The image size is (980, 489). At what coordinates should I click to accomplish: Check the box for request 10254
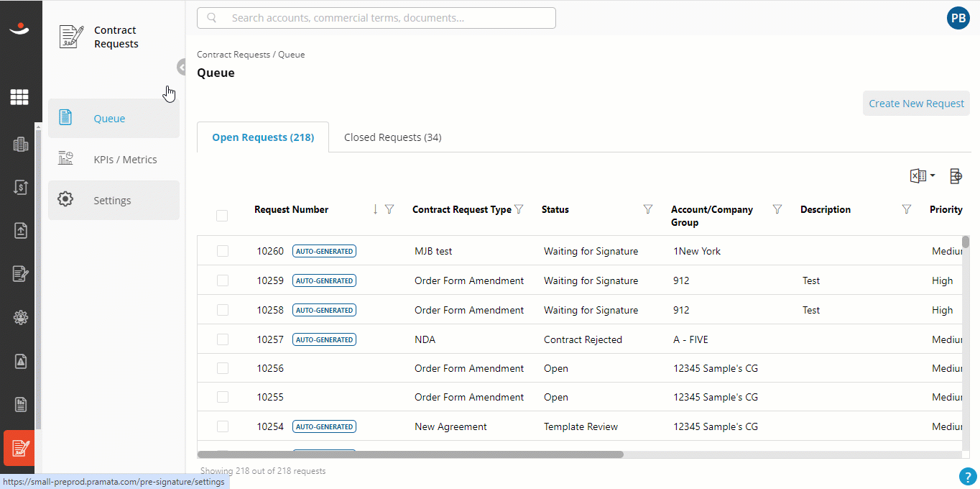point(223,426)
